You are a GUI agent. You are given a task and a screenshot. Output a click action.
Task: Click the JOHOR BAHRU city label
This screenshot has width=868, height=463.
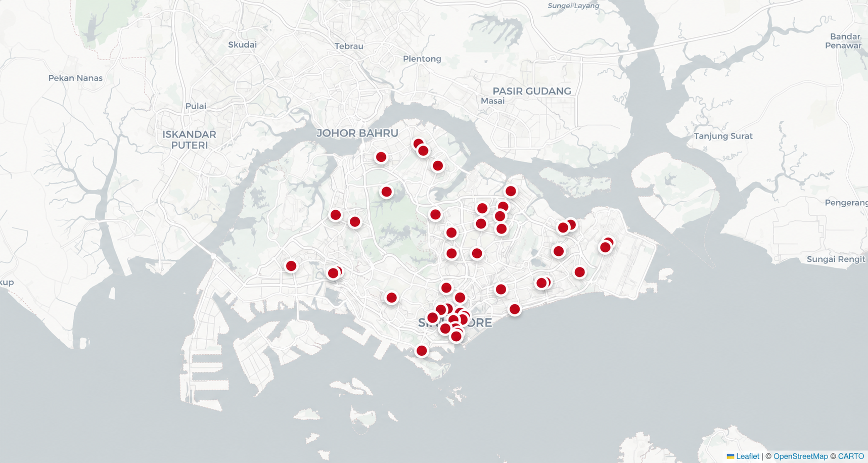tap(357, 133)
